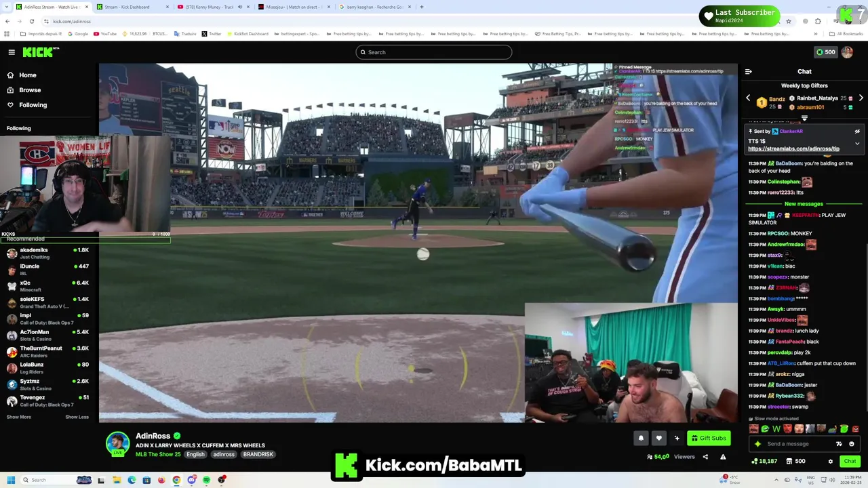The width and height of the screenshot is (868, 488).
Task: Click the New messages divider in chat
Action: (804, 204)
